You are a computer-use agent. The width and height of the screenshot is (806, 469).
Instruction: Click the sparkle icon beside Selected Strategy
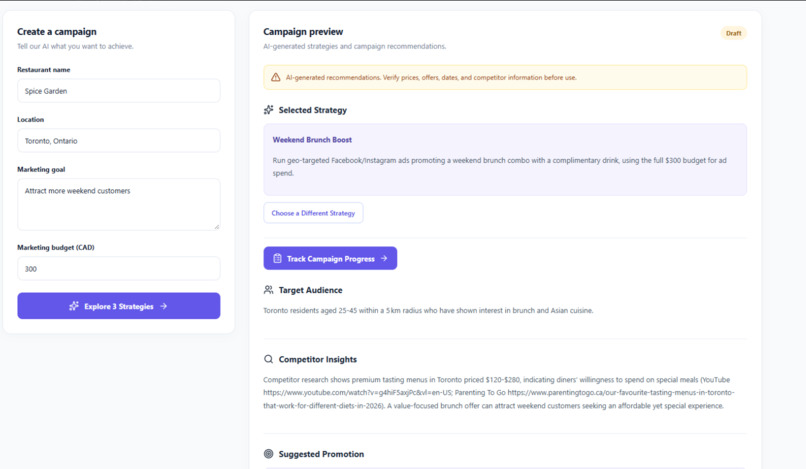pyautogui.click(x=268, y=110)
